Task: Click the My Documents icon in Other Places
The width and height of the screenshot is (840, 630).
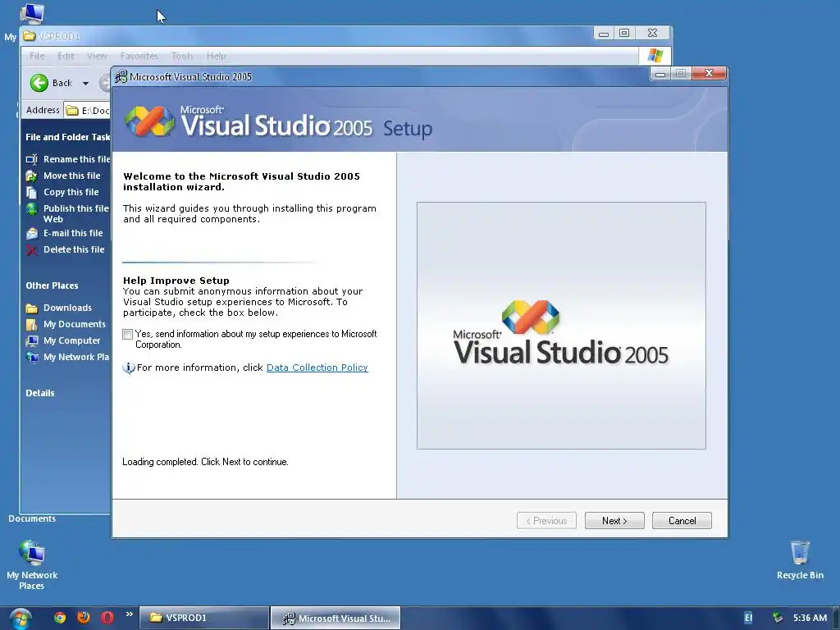Action: [x=32, y=325]
